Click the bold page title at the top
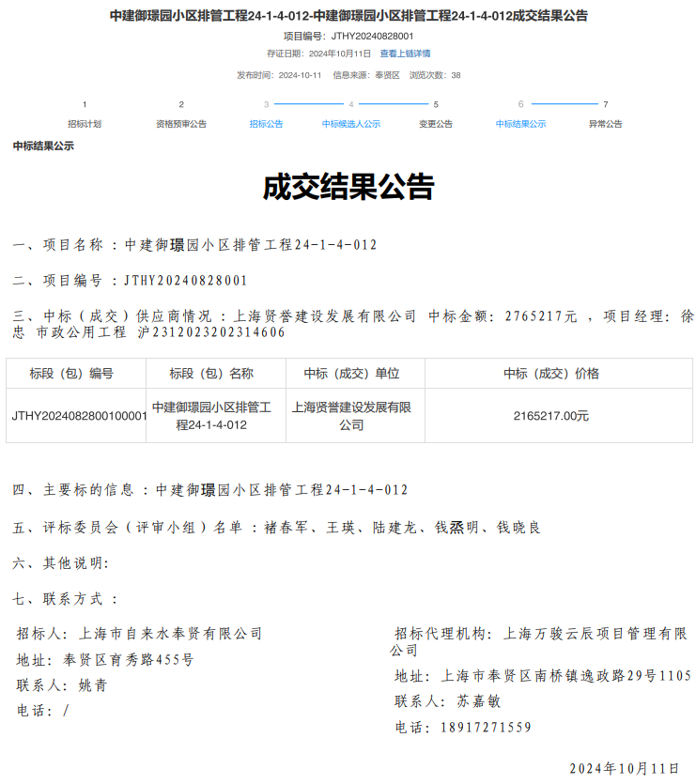The image size is (696, 784). (348, 16)
